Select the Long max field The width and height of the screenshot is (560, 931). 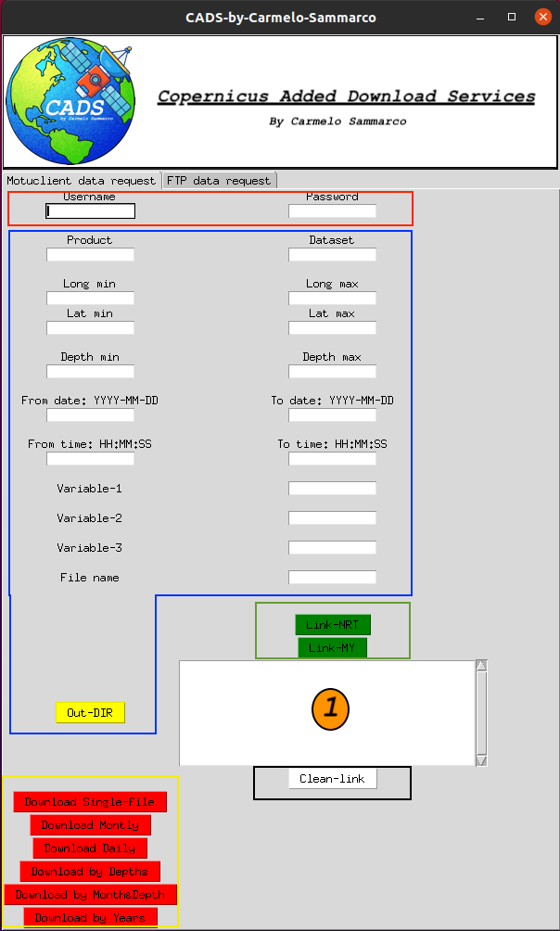click(x=332, y=298)
